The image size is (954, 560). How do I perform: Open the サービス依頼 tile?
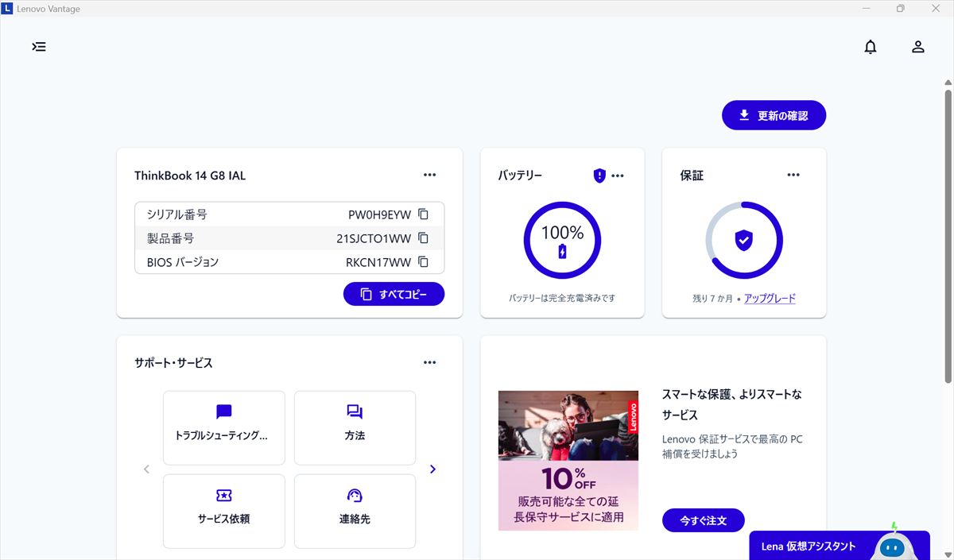[224, 511]
